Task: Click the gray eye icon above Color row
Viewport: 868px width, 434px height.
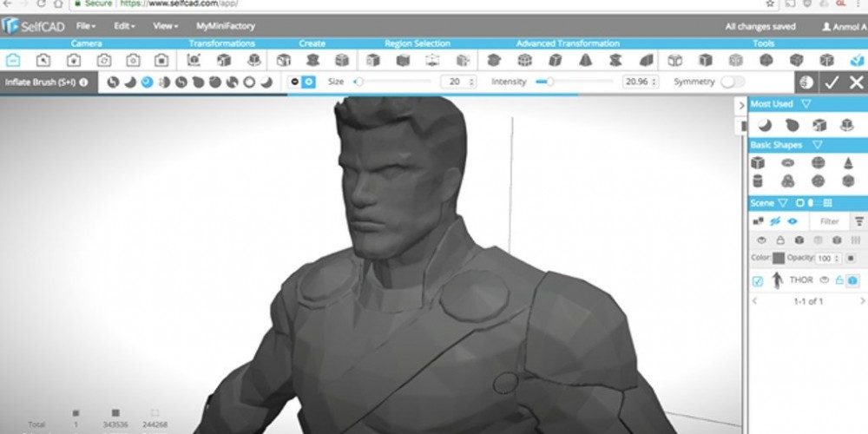Action: pos(762,240)
